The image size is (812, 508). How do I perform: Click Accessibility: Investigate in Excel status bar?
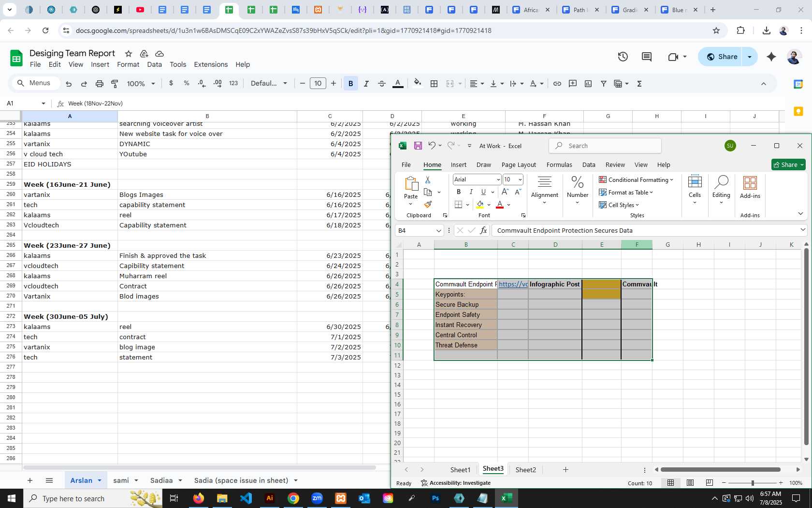455,483
